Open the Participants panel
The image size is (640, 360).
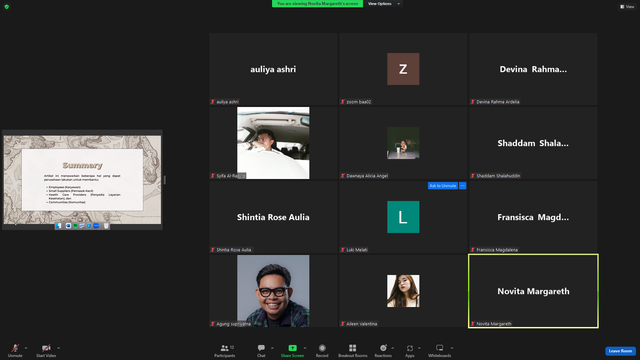click(224, 350)
